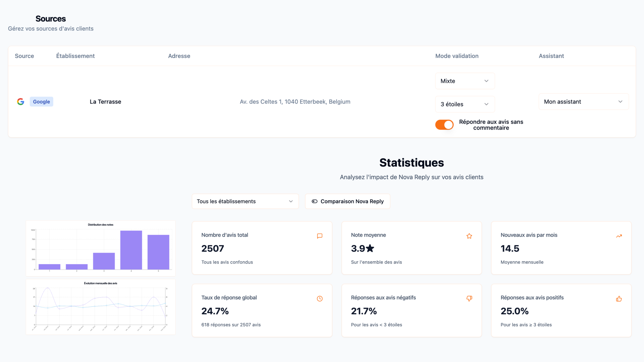
Task: Disable the Répondre aux avis sans commentaire switch
Action: click(444, 125)
